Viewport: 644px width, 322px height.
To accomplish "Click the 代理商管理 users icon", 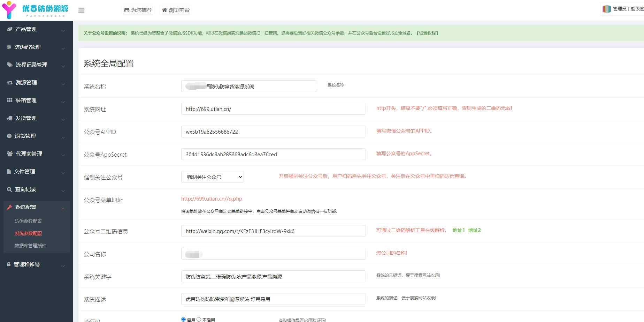I will tap(10, 154).
